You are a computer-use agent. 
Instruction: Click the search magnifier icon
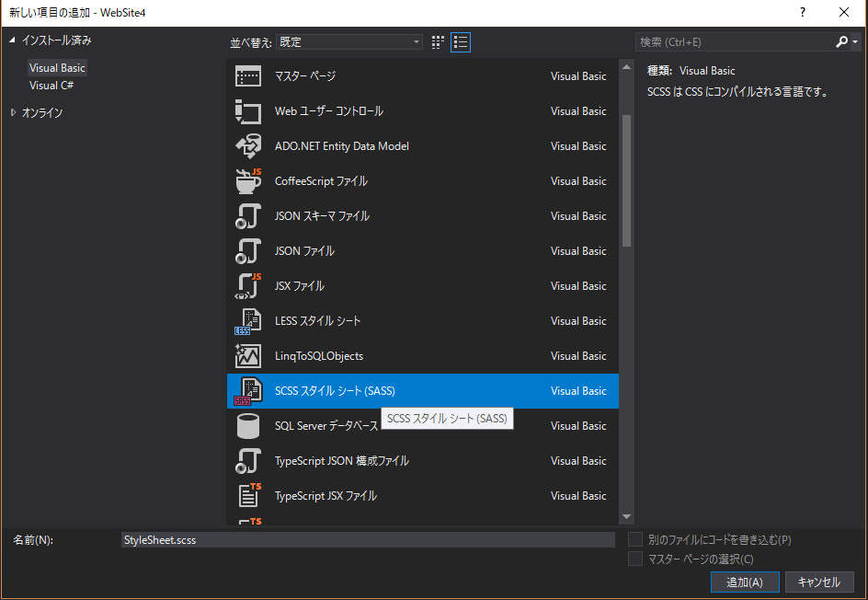841,42
